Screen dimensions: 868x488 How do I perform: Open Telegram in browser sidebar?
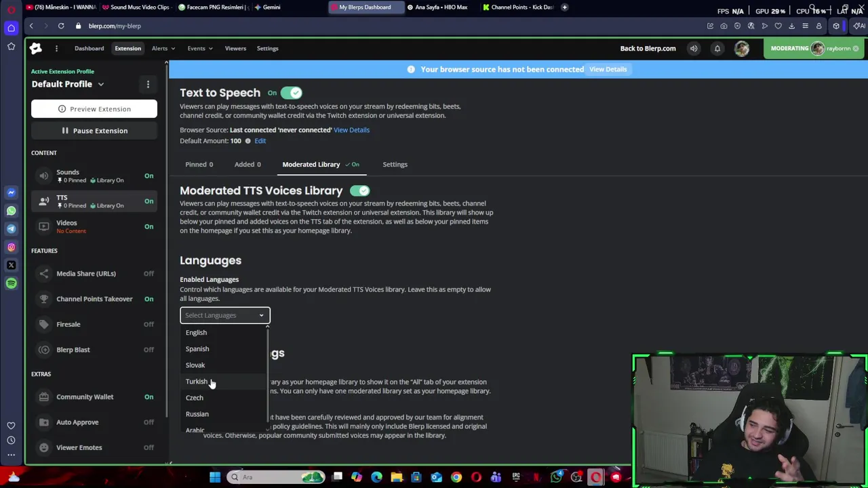(11, 229)
